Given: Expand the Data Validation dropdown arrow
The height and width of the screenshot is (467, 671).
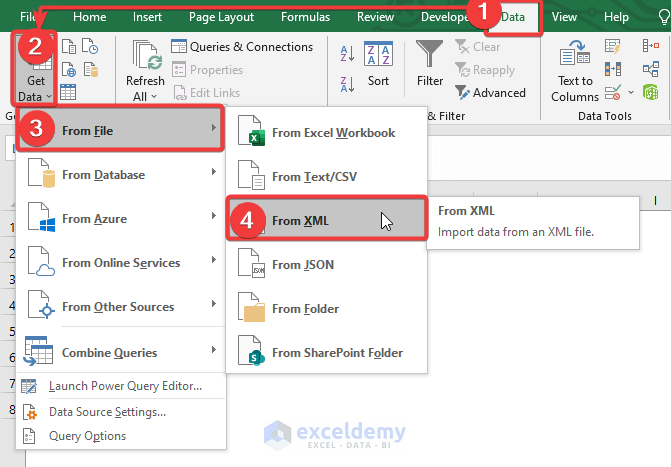Looking at the screenshot, I should point(631,92).
